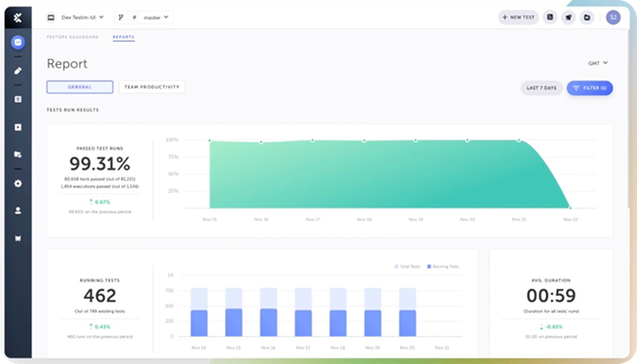Click the New Test button

(x=519, y=17)
